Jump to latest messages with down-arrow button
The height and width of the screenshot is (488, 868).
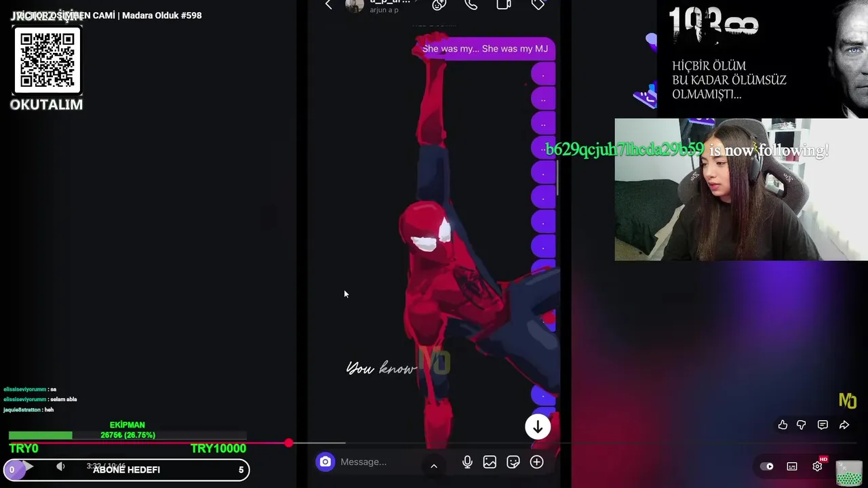(x=538, y=427)
